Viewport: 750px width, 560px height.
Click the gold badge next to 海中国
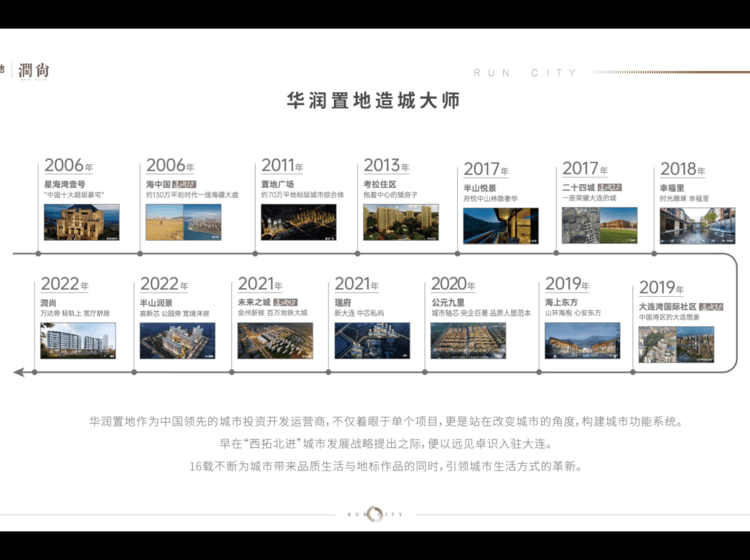[183, 186]
